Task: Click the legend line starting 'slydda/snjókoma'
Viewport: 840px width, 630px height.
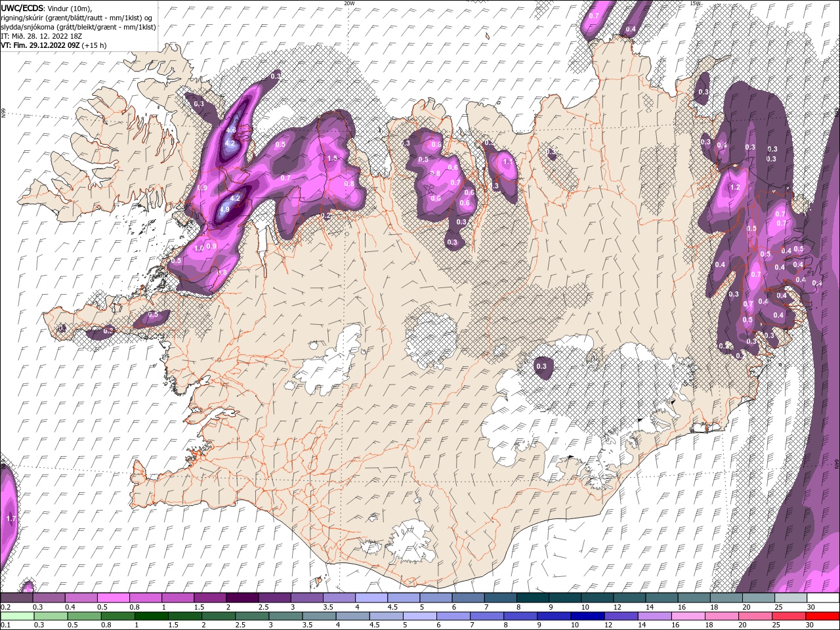Action: pyautogui.click(x=78, y=27)
